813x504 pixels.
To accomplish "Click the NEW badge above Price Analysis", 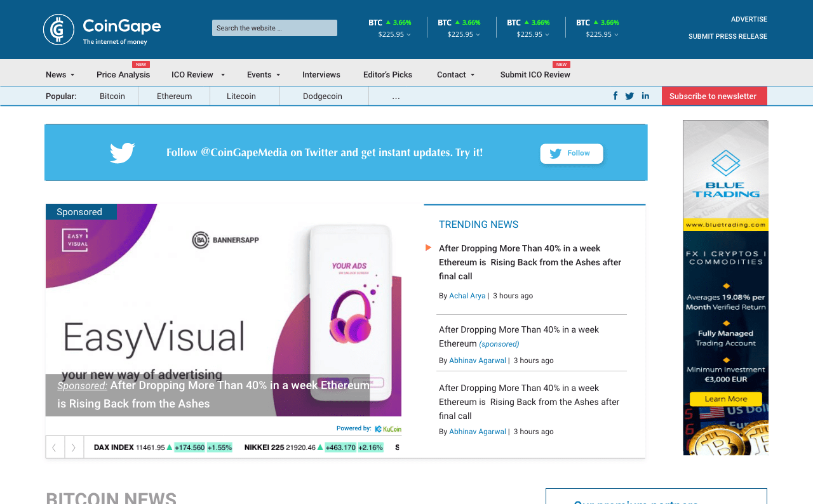I will (x=141, y=64).
